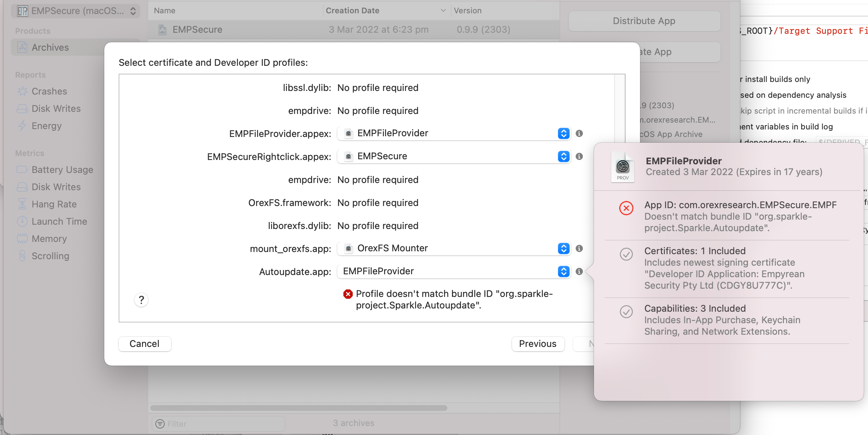Click the Distribute App button

[x=644, y=21]
